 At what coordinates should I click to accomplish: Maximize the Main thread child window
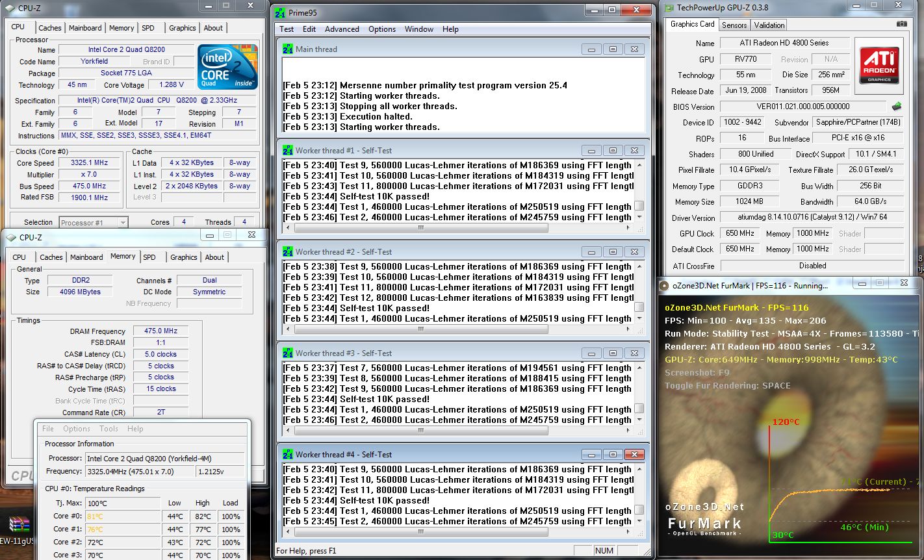612,49
